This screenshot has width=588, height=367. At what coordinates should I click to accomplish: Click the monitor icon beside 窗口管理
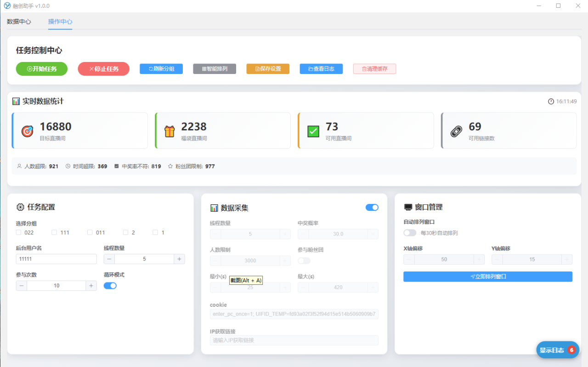coord(408,207)
